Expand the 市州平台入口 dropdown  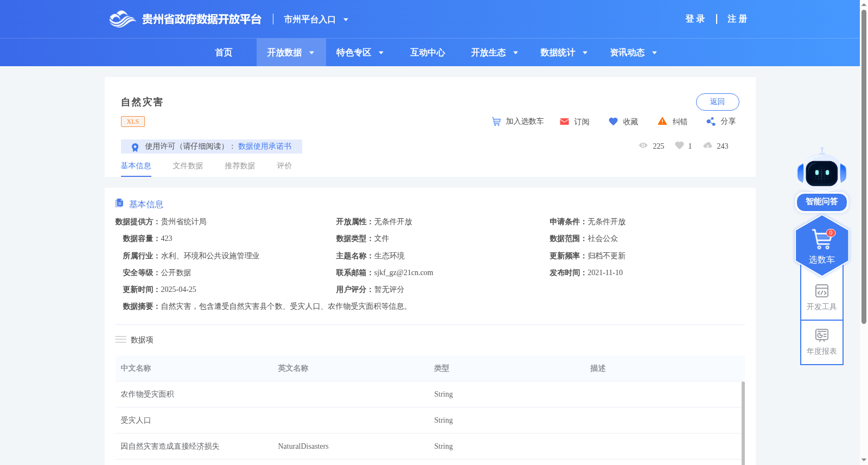tap(346, 20)
